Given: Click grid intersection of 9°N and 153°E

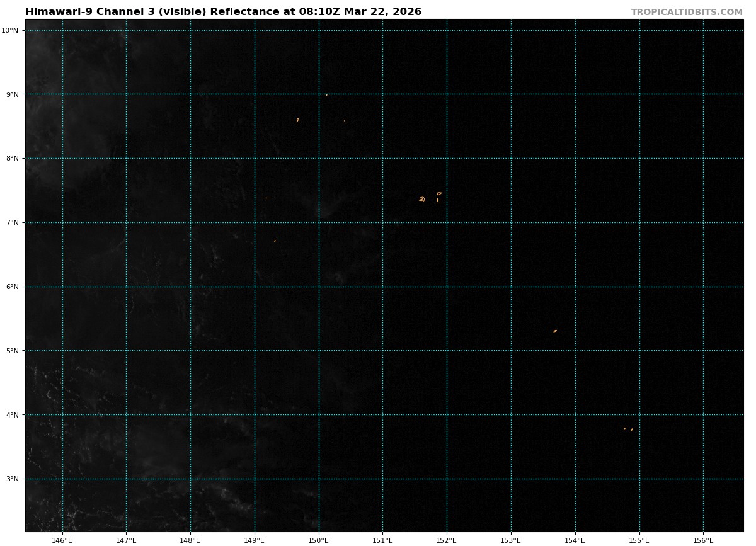Looking at the screenshot, I should (x=511, y=94).
